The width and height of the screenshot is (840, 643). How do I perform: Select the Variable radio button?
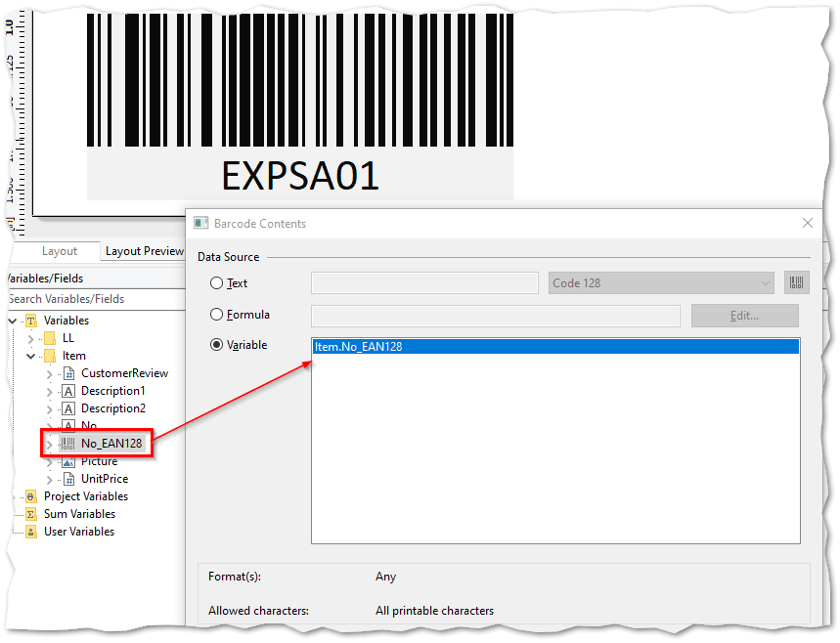218,344
